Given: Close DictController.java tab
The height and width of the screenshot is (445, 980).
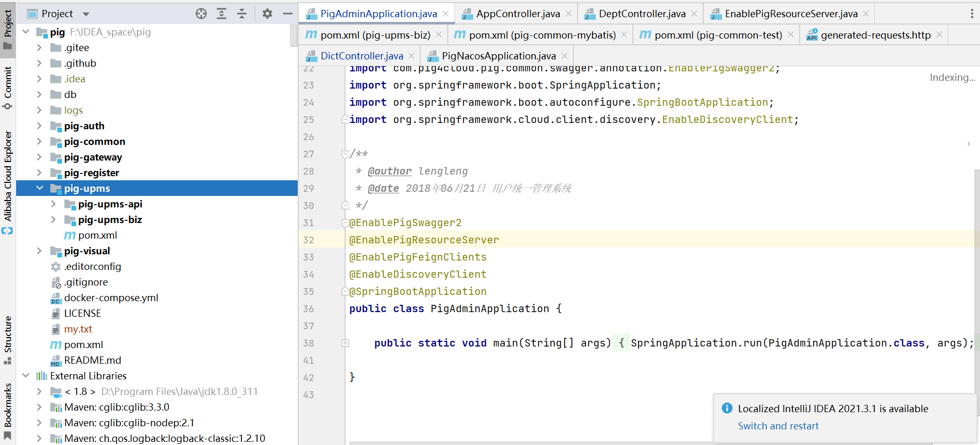Looking at the screenshot, I should click(411, 56).
